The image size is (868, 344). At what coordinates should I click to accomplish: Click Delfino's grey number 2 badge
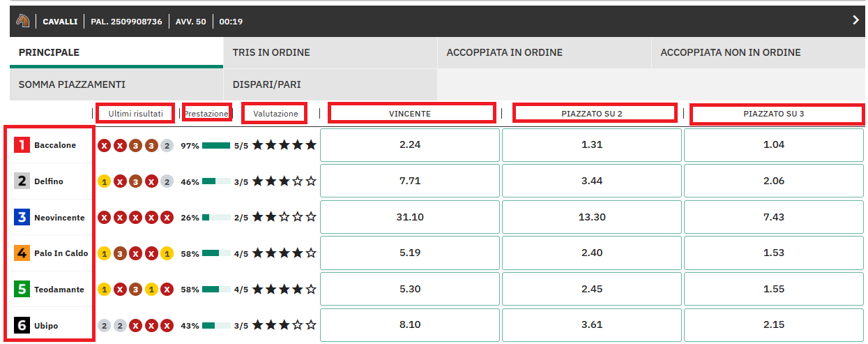point(22,181)
